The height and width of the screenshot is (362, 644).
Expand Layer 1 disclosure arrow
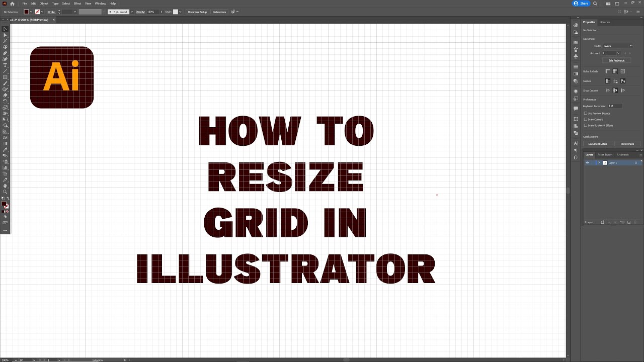point(599,163)
